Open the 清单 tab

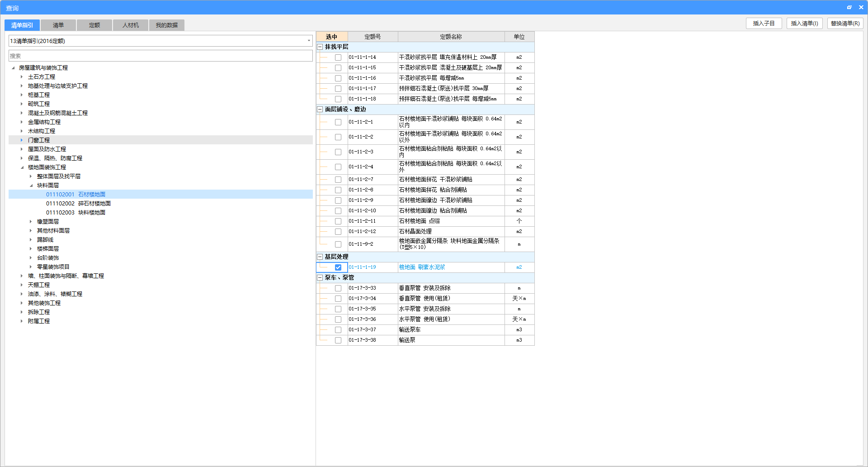pyautogui.click(x=58, y=25)
